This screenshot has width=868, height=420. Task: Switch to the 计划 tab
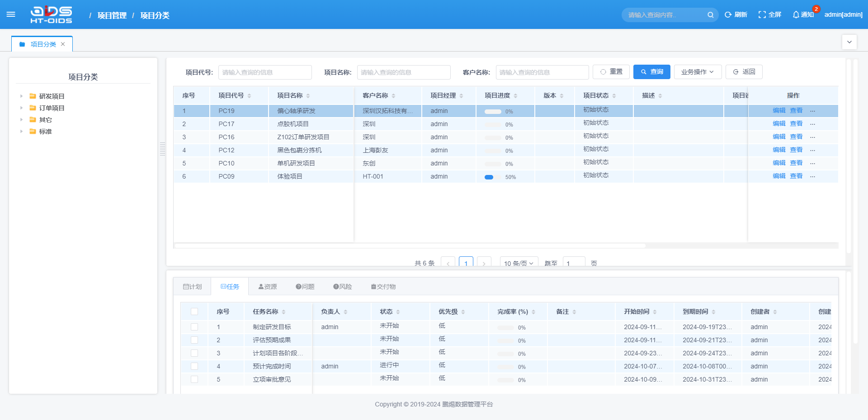(x=192, y=287)
